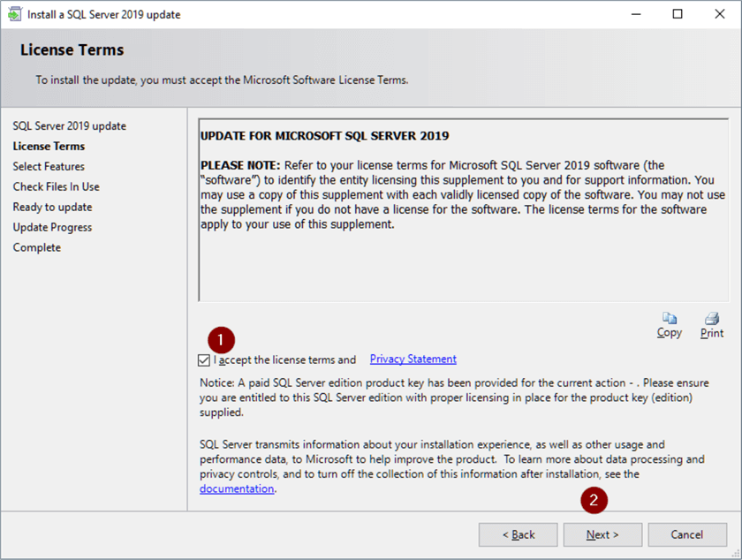
Task: Open the documentation link
Action: (x=237, y=488)
